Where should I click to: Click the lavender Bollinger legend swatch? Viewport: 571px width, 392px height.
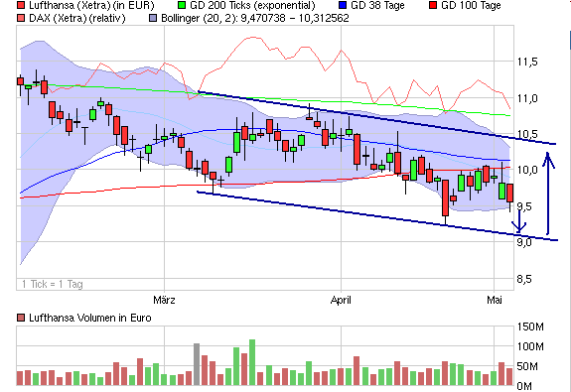pos(153,18)
